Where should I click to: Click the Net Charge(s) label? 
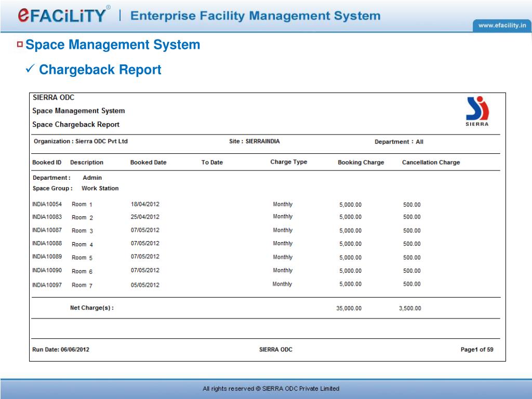tap(92, 308)
